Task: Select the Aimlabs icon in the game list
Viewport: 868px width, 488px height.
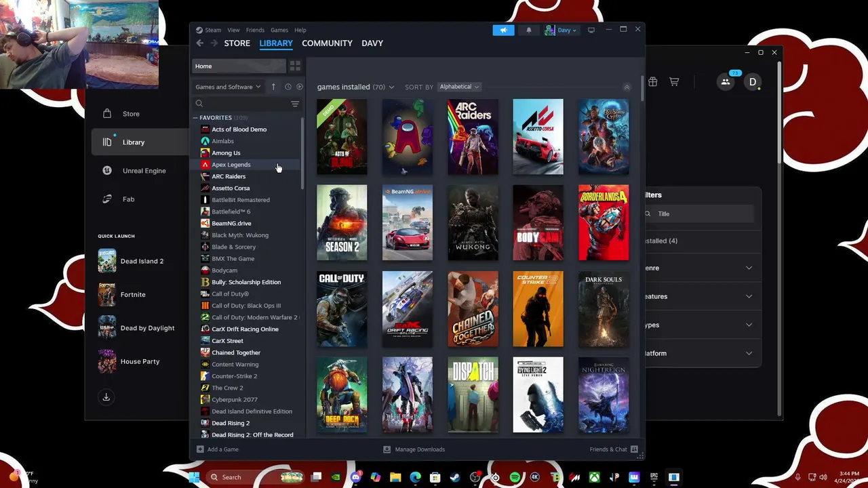Action: [205, 141]
